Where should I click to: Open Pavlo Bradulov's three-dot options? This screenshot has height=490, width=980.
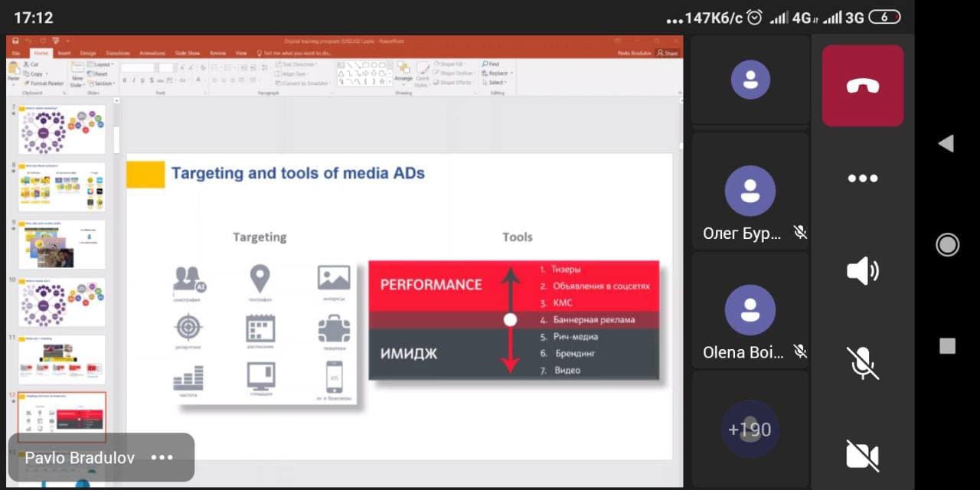(x=162, y=458)
